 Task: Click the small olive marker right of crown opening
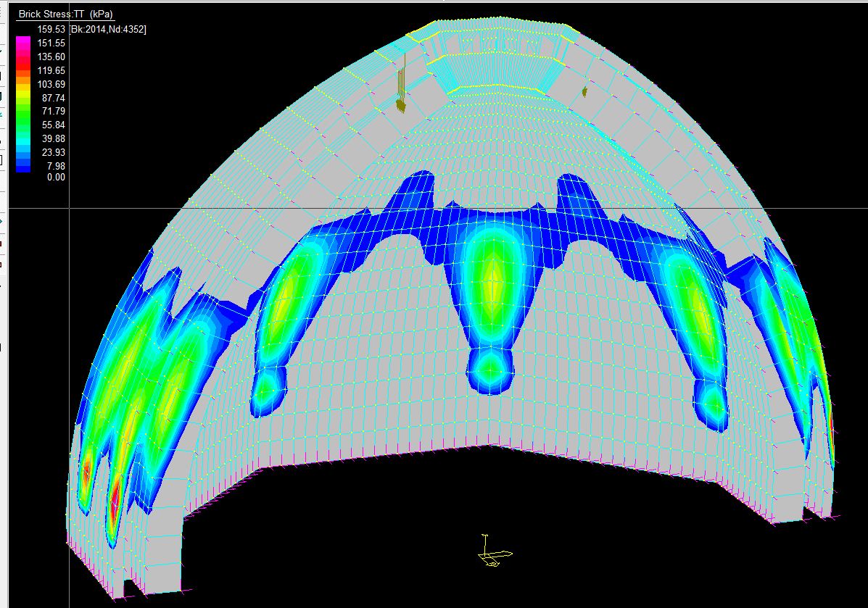[584, 91]
